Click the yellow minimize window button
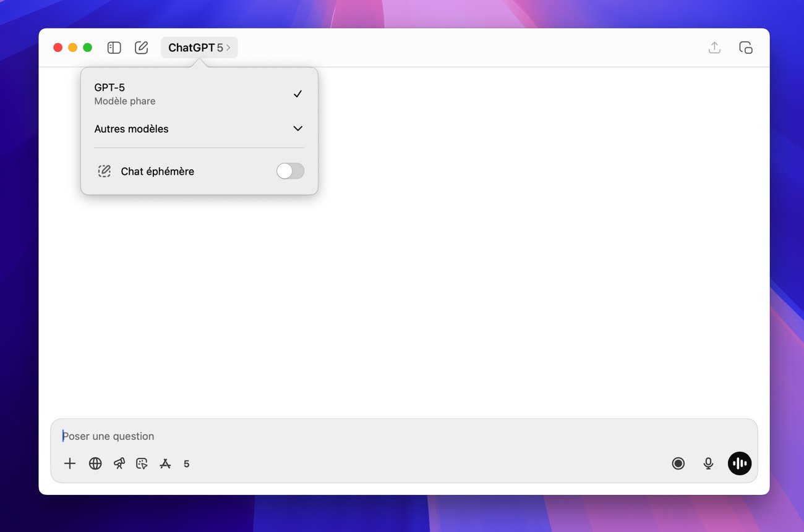This screenshot has height=532, width=804. (x=72, y=48)
